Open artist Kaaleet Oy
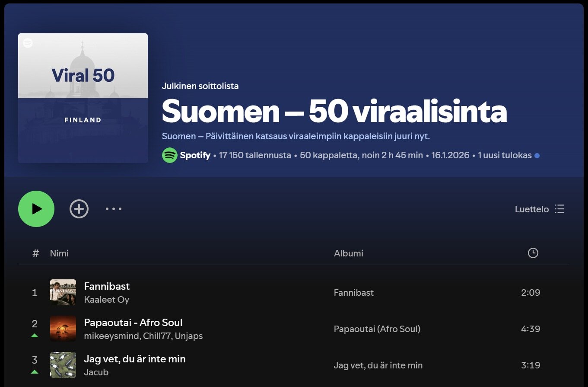The height and width of the screenshot is (387, 588). click(106, 300)
